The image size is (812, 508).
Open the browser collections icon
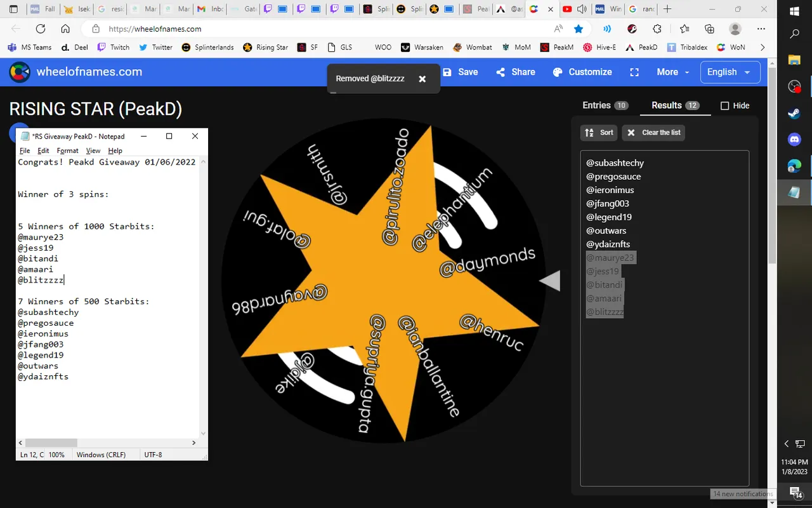[710, 29]
